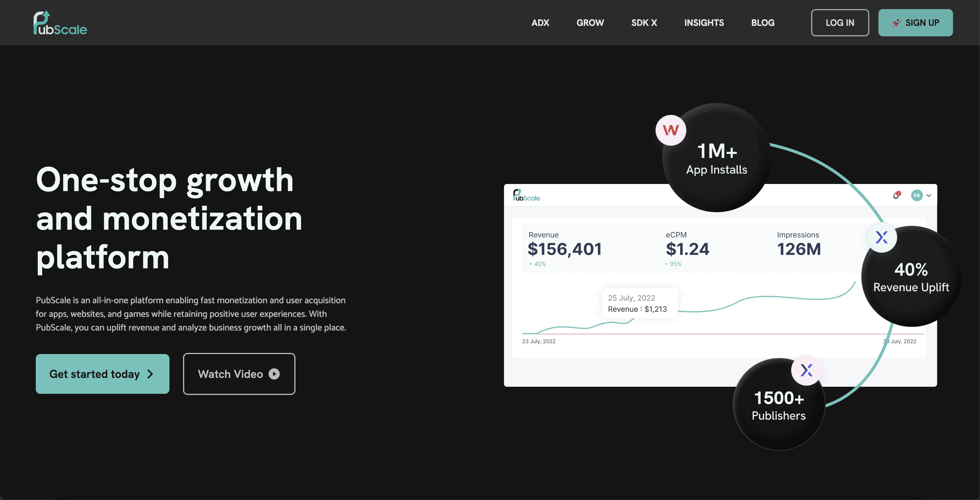Click the FA avatar in the dashboard
The width and height of the screenshot is (980, 500).
click(x=917, y=195)
